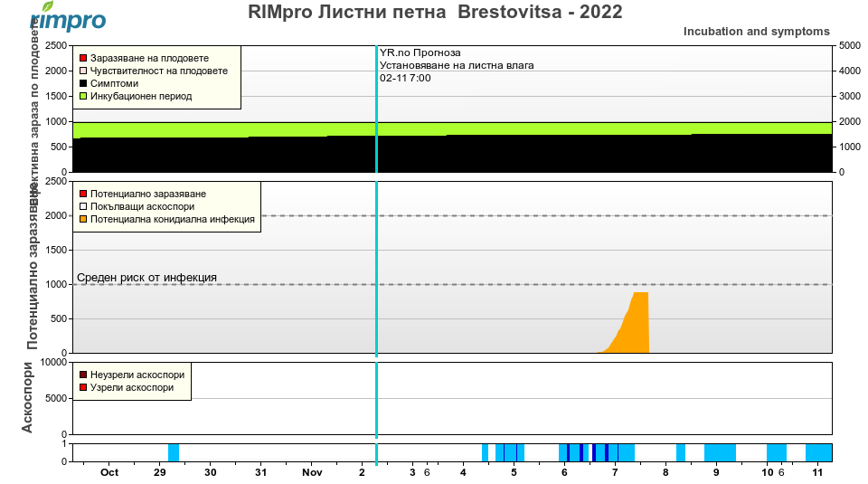Click the red Узрели аскоспори legend swatch
This screenshot has width=868, height=484.
click(83, 387)
